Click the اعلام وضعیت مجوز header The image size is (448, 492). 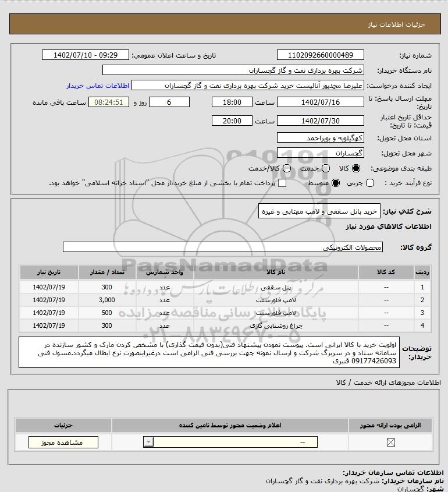[230, 425]
